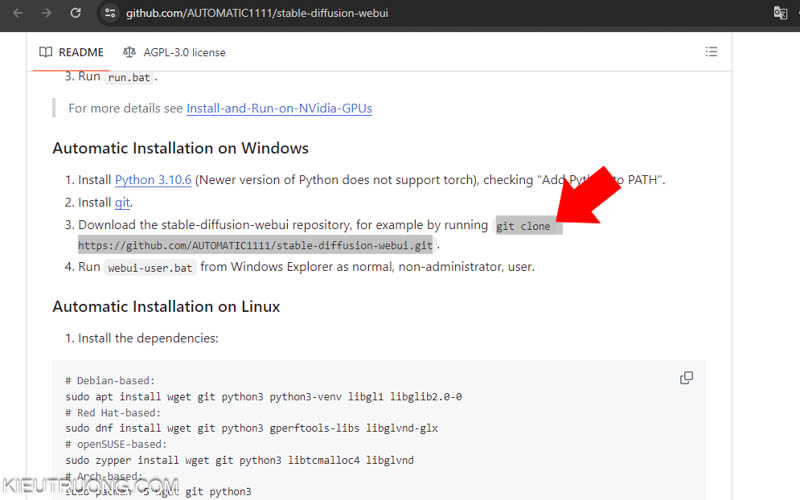The image size is (800, 500).
Task: Click the '# Debian-based:' comment
Action: tap(110, 381)
